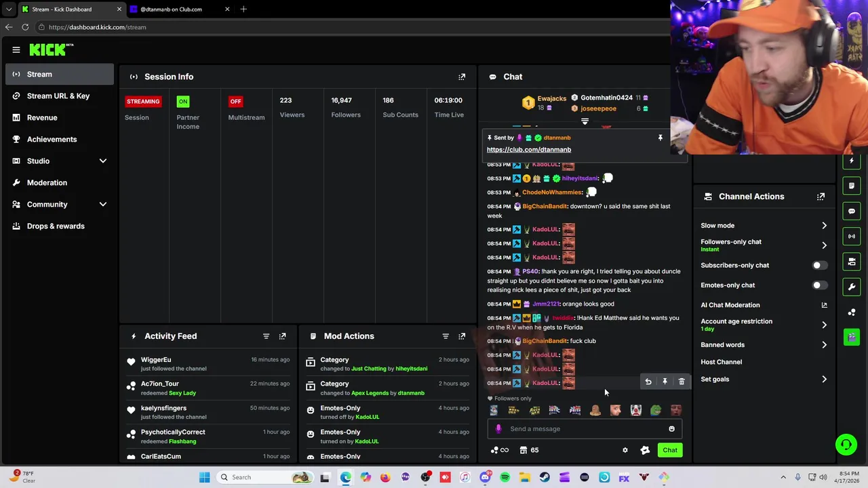Image resolution: width=868 pixels, height=488 pixels.
Task: Open the club.com/dtanmanb pinned link
Action: (x=529, y=150)
